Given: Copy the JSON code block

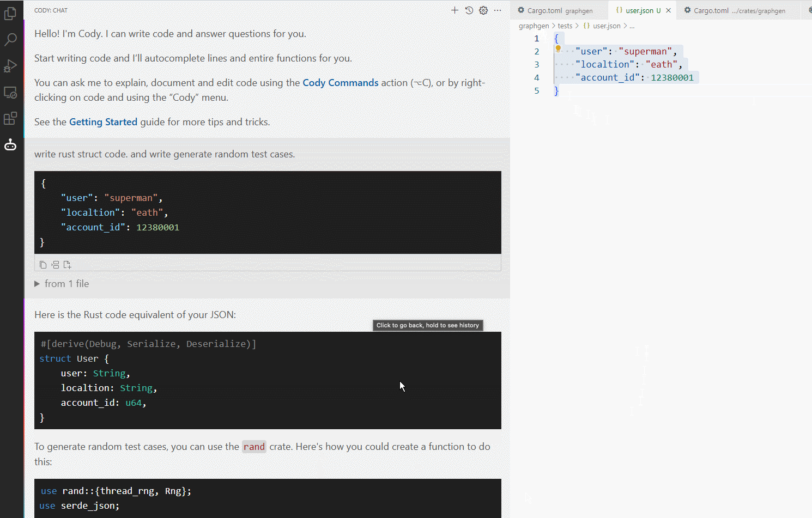Looking at the screenshot, I should pyautogui.click(x=43, y=265).
